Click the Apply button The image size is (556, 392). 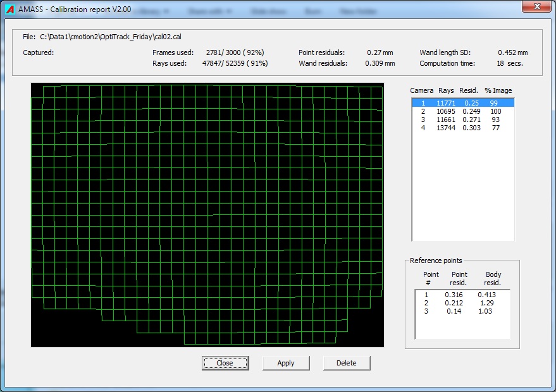pyautogui.click(x=286, y=363)
